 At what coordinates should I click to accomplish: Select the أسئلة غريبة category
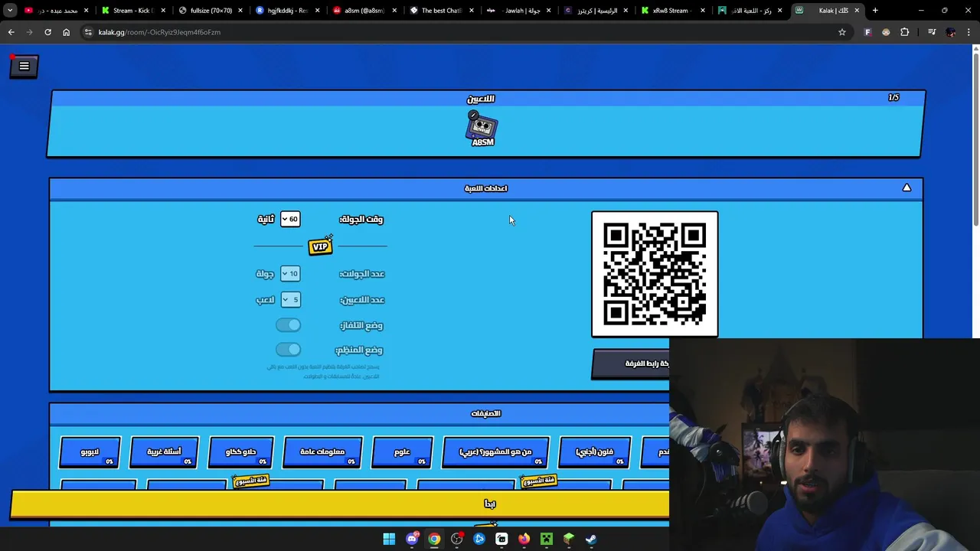pos(165,452)
